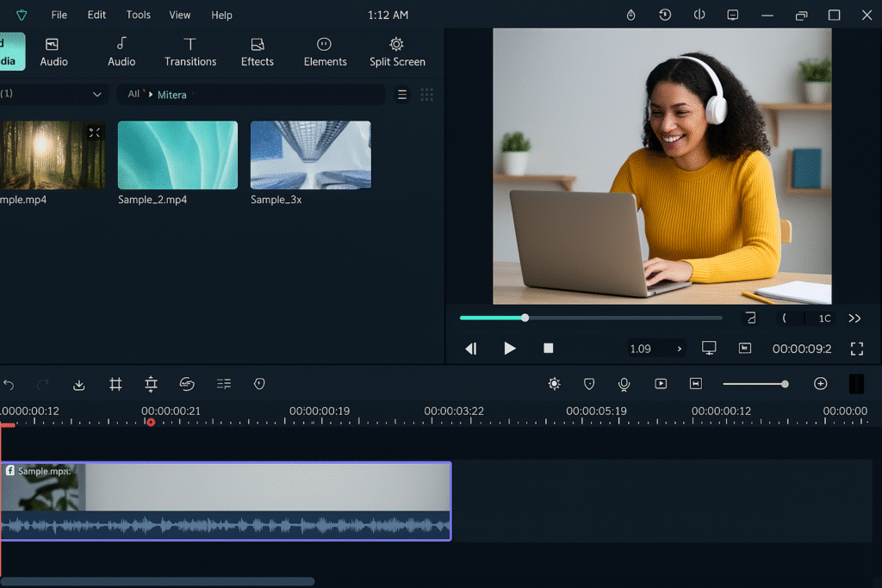This screenshot has height=588, width=882.
Task: Switch media panel to grid view
Action: click(427, 95)
